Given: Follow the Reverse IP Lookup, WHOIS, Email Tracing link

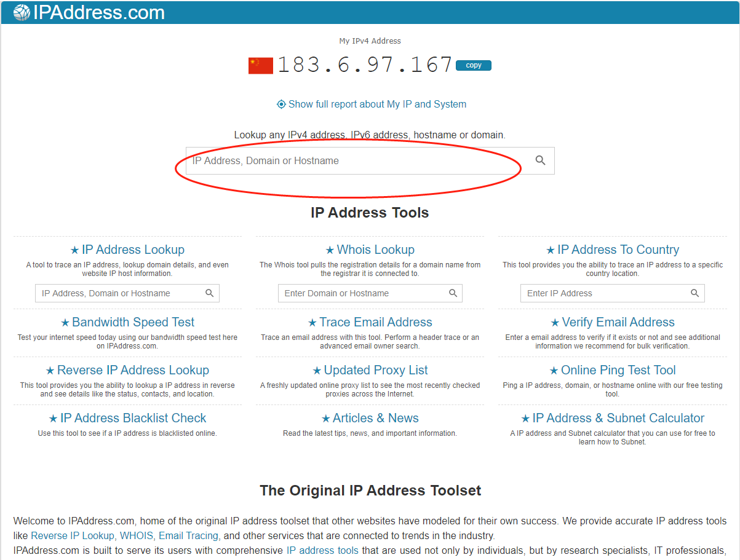Looking at the screenshot, I should 124,536.
